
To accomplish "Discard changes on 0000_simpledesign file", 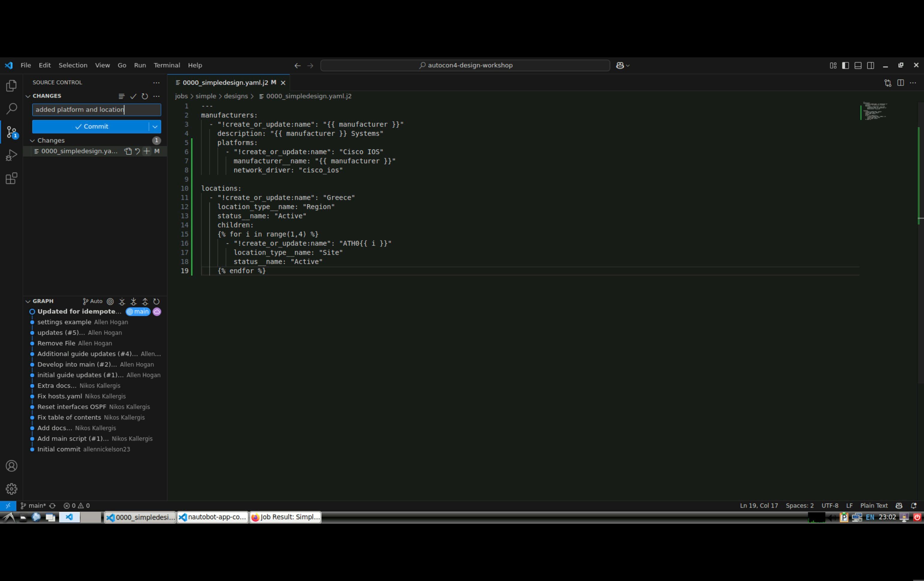I will [137, 151].
